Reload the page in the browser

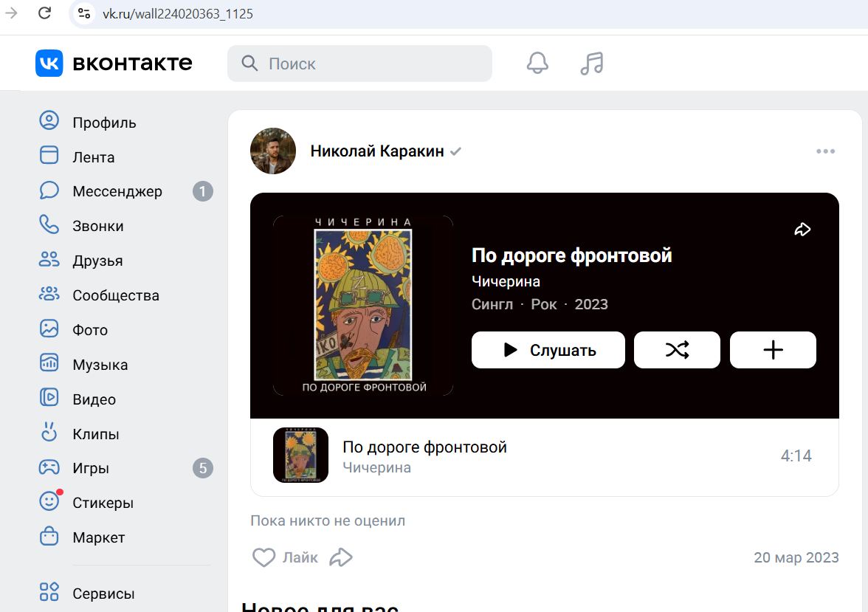[x=45, y=13]
